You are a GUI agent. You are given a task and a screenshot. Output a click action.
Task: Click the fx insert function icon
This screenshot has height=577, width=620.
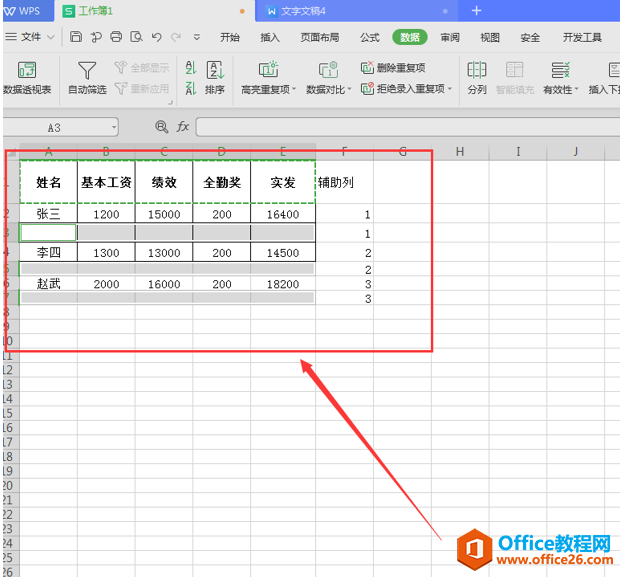point(183,127)
